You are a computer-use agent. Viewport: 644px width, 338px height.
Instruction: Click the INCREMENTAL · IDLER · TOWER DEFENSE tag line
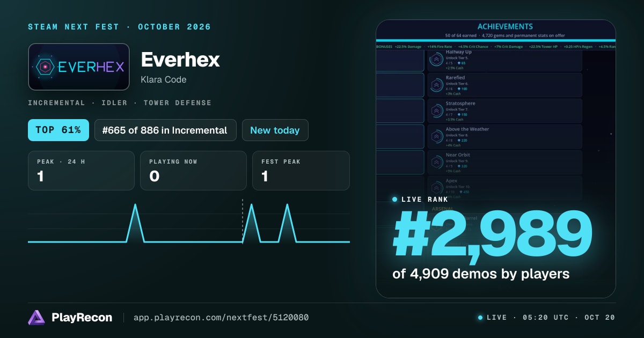(120, 102)
